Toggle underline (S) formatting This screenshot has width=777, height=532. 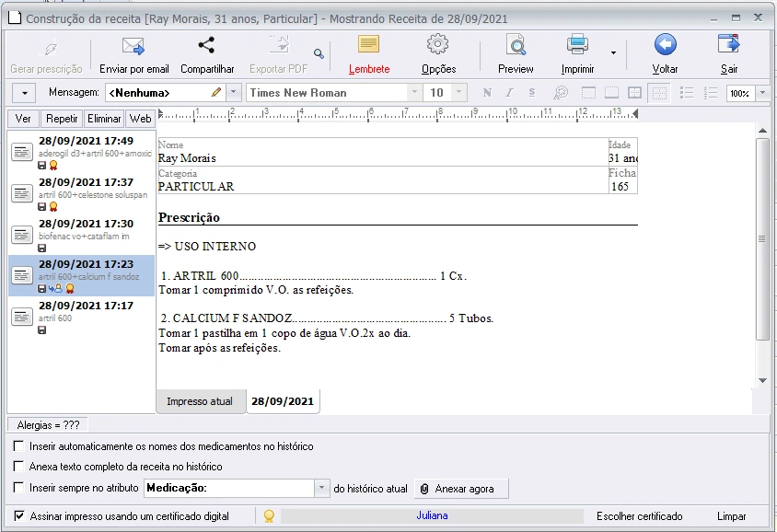click(532, 93)
